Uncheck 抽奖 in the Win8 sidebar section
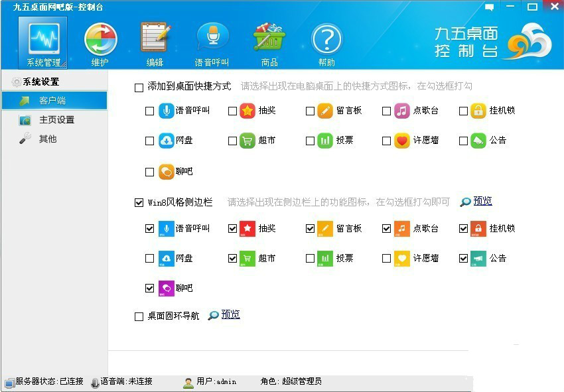Image resolution: width=564 pixels, height=392 pixels. pos(232,228)
